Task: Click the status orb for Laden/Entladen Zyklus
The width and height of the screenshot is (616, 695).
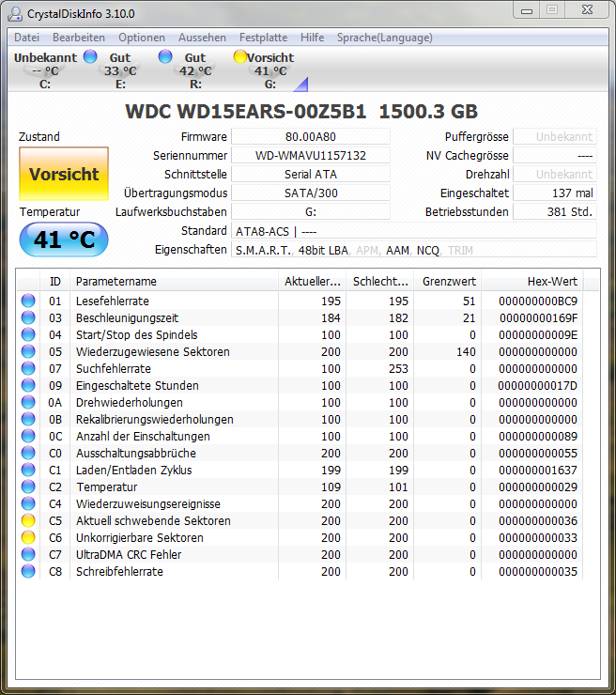Action: 28,470
